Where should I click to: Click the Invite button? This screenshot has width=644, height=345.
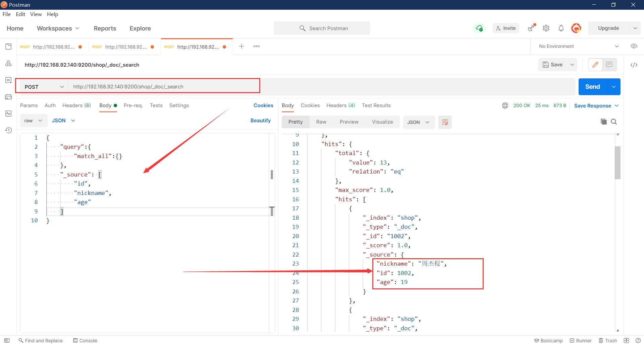point(506,28)
